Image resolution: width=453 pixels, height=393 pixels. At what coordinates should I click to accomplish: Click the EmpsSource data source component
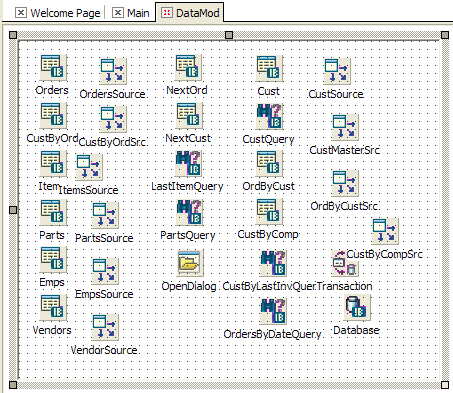point(105,271)
